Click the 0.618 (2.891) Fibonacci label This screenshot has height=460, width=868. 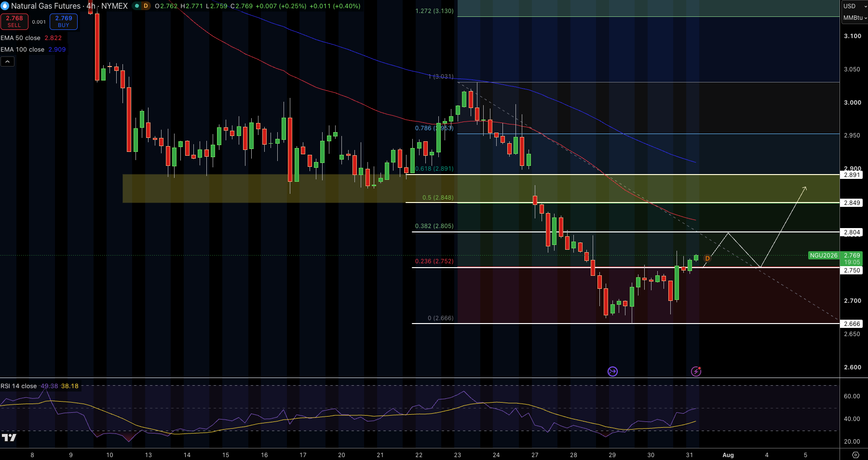(434, 169)
